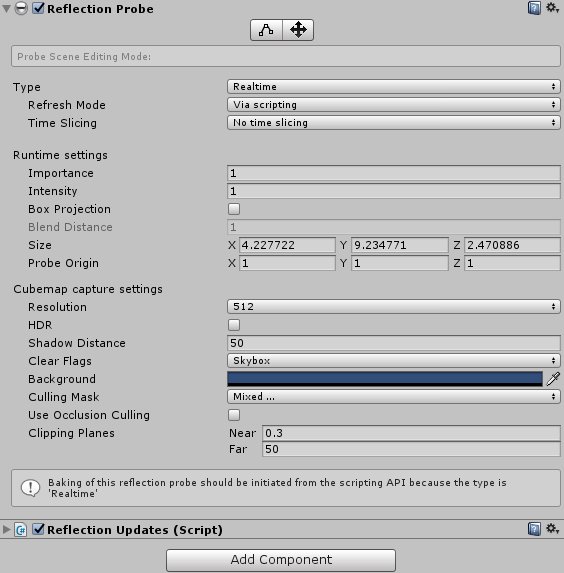
Task: Toggle Use Occlusion Culling checkbox
Action: [x=234, y=415]
